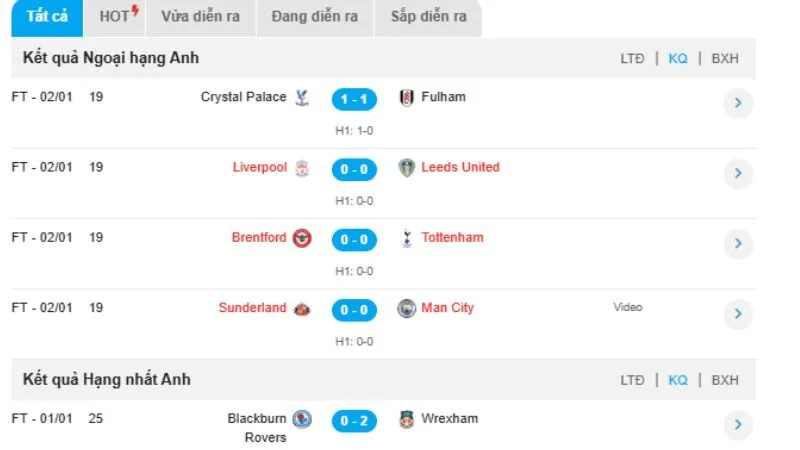Expand the Liverpool vs Leeds United match arrow
800x450 pixels.
(x=737, y=173)
